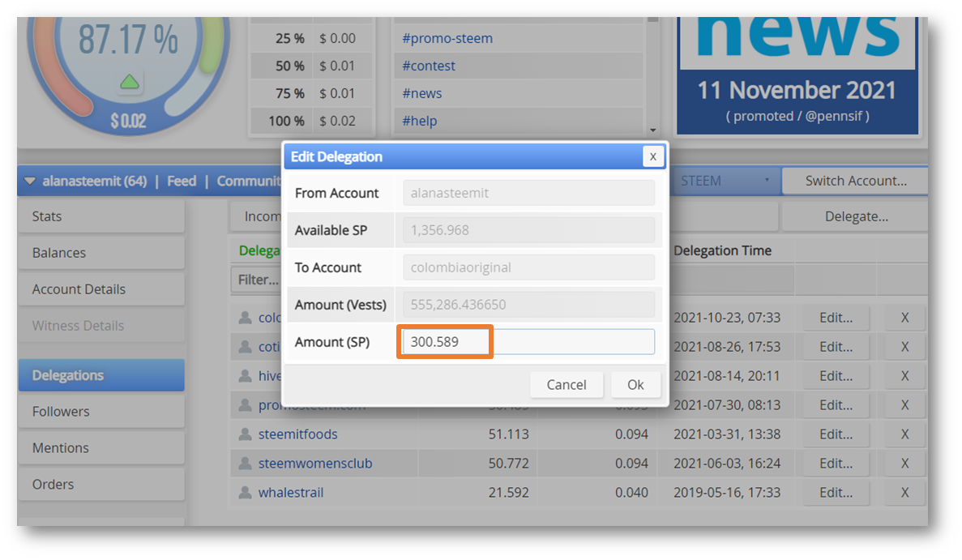
Task: Open the #news tag
Action: (x=422, y=93)
